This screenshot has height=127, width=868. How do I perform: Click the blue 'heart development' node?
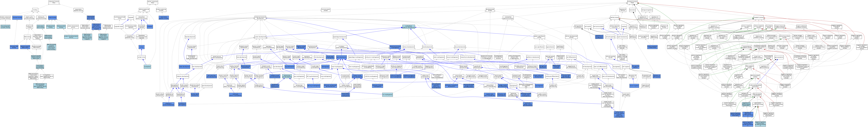[341, 57]
